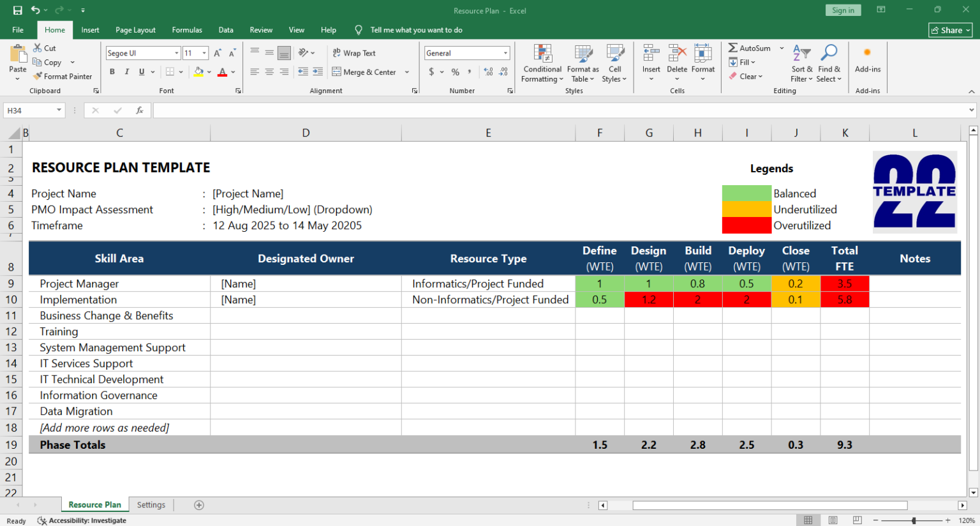Click Tell me what you want to do

pos(416,30)
